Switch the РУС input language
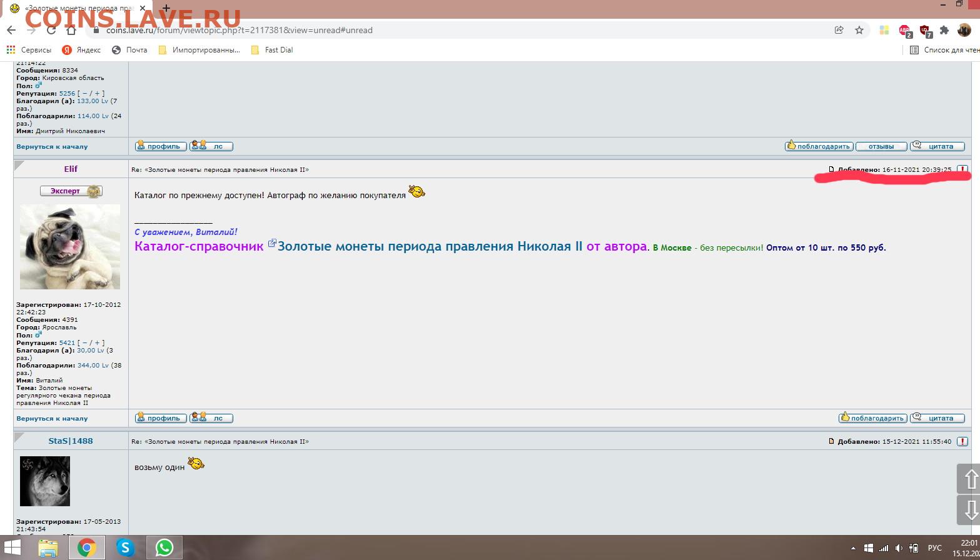This screenshot has height=560, width=980. click(934, 548)
